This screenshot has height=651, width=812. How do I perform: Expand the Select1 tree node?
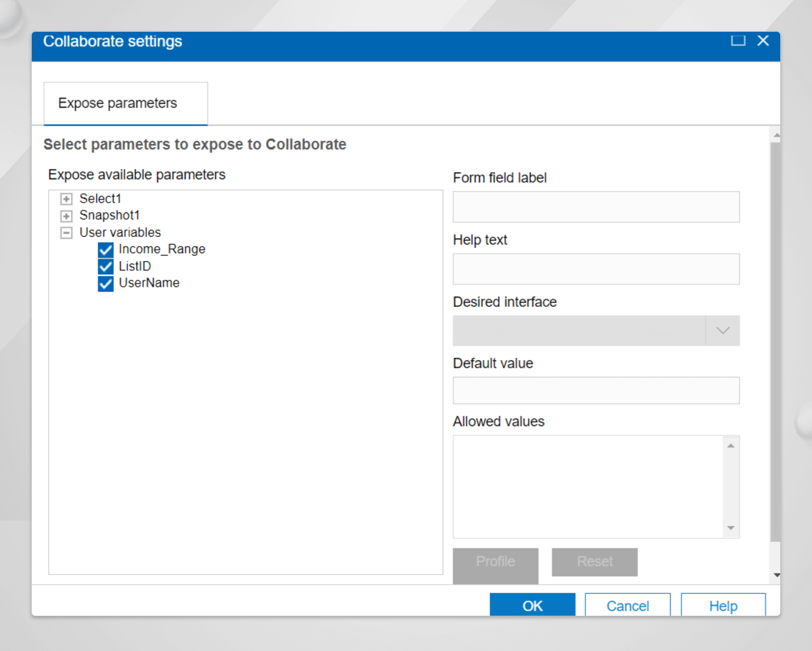point(66,199)
